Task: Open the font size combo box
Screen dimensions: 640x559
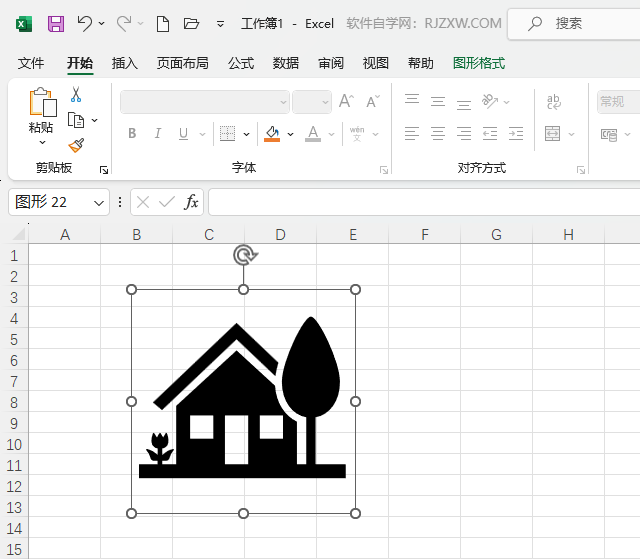Action: (x=312, y=102)
